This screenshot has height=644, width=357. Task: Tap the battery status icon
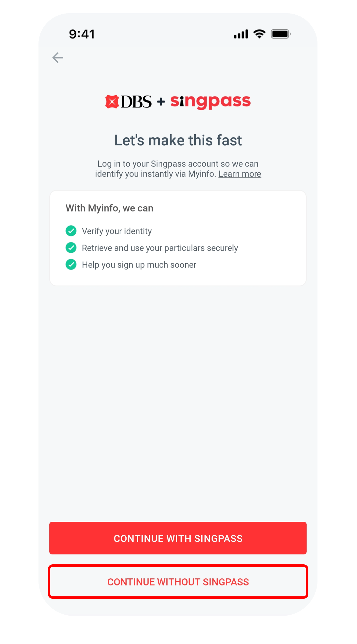(281, 34)
